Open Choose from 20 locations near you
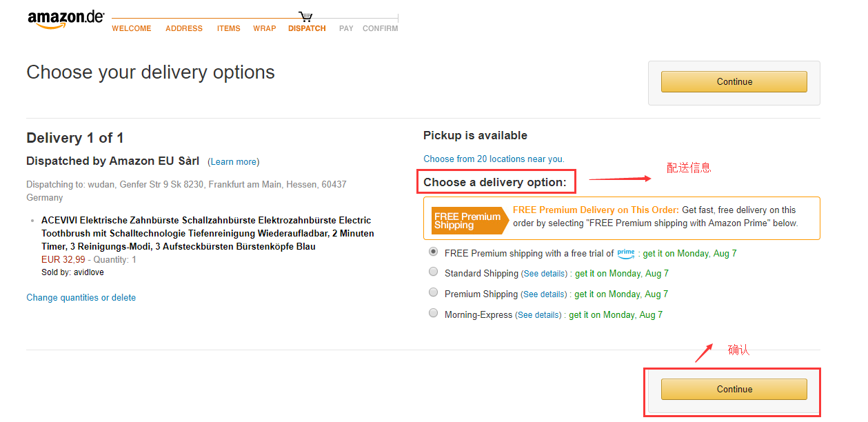Viewport: 868px width, 422px height. click(x=494, y=159)
